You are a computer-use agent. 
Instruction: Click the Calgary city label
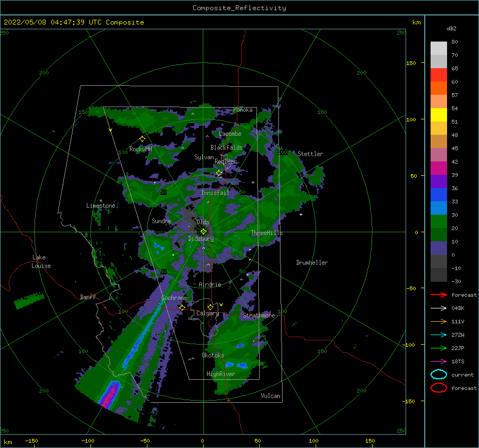click(x=208, y=313)
